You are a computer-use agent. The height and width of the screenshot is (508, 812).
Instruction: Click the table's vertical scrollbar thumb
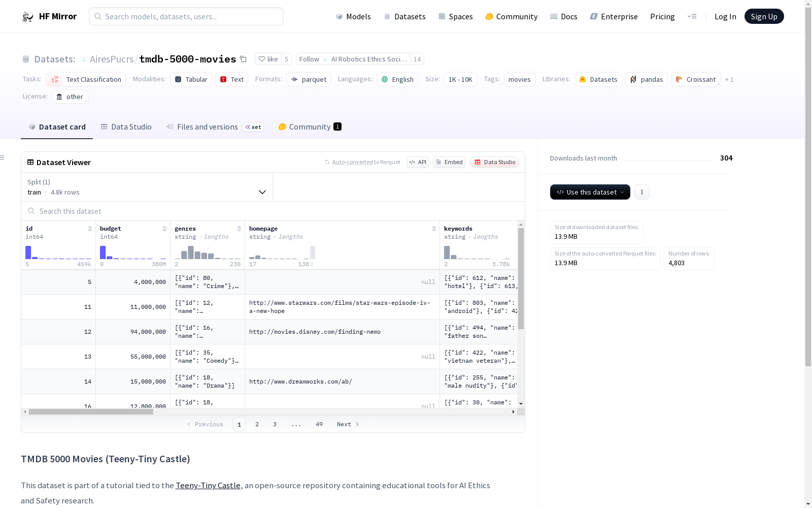[521, 278]
